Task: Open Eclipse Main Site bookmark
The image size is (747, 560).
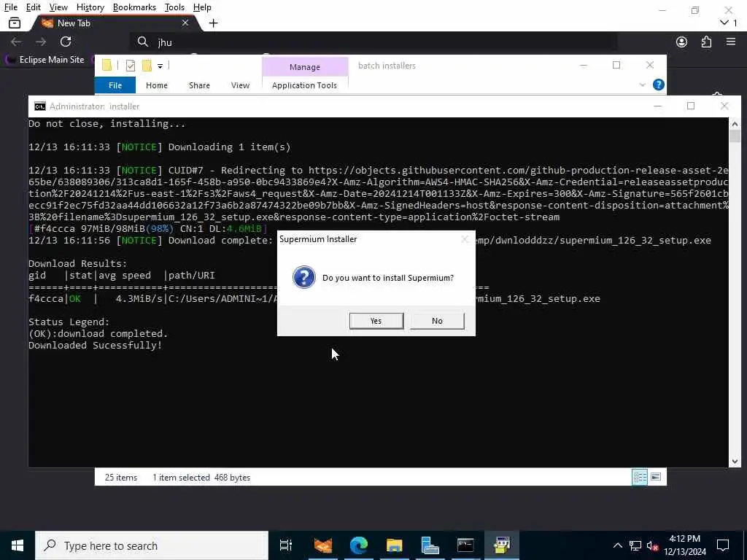Action: [x=44, y=60]
